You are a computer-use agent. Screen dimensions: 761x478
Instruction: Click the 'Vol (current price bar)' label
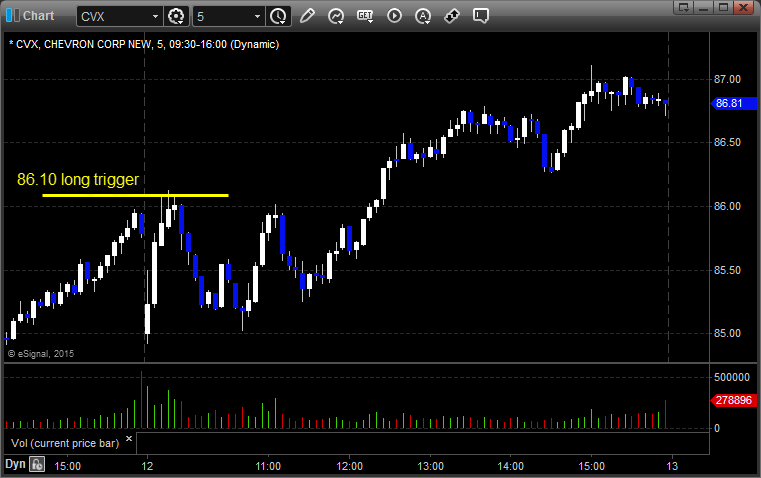tap(65, 443)
